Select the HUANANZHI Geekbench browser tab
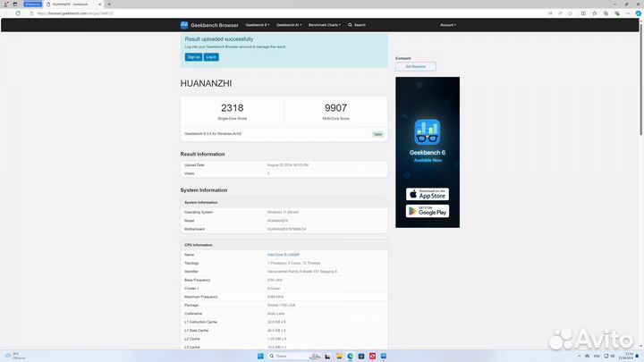 tap(73, 4)
